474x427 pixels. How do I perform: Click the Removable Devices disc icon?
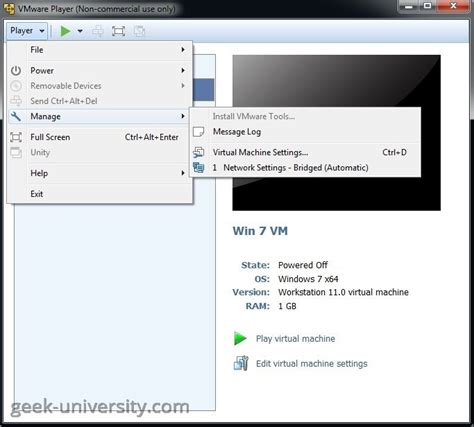pos(16,86)
